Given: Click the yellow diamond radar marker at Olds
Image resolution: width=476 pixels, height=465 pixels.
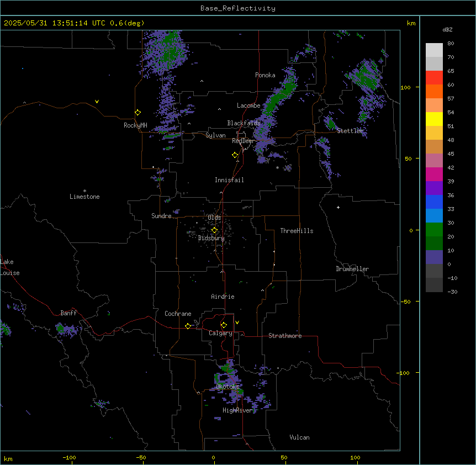Looking at the screenshot, I should point(214,230).
